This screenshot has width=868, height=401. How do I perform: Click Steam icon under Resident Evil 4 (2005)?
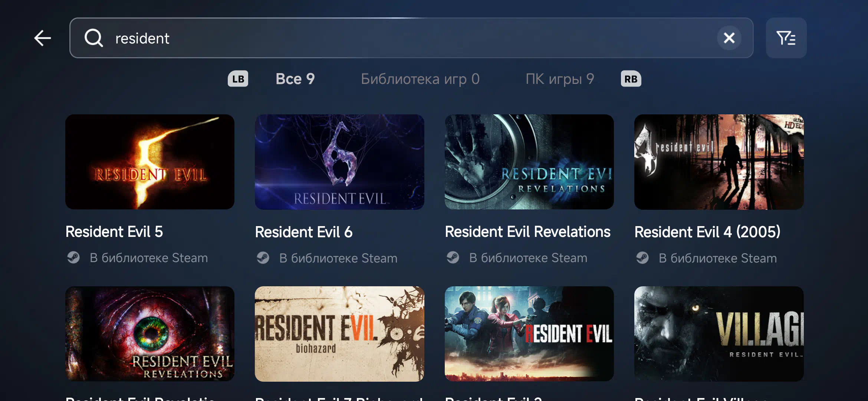(642, 258)
